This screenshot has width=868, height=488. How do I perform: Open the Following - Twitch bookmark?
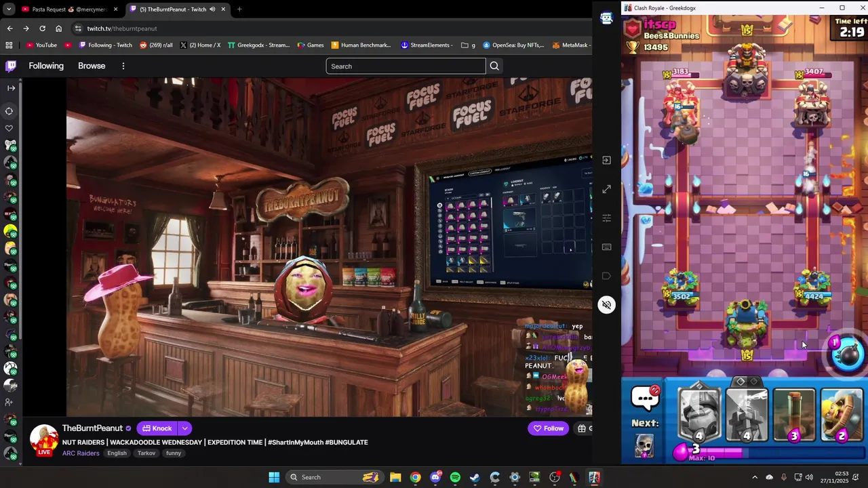point(105,45)
